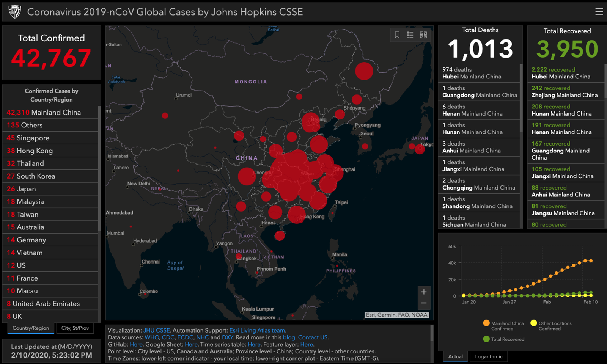607x364 pixels.
Task: Click 208 recovered Hunan entry
Action: [x=566, y=110]
